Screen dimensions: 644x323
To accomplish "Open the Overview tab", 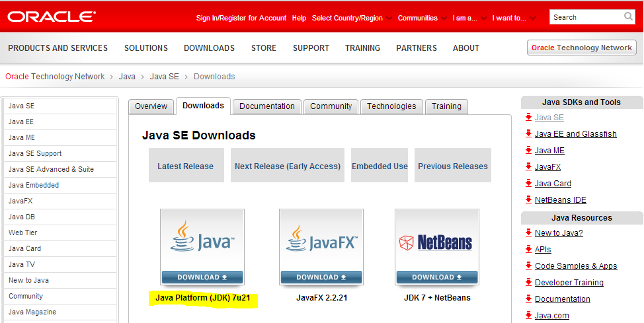I will [x=151, y=106].
